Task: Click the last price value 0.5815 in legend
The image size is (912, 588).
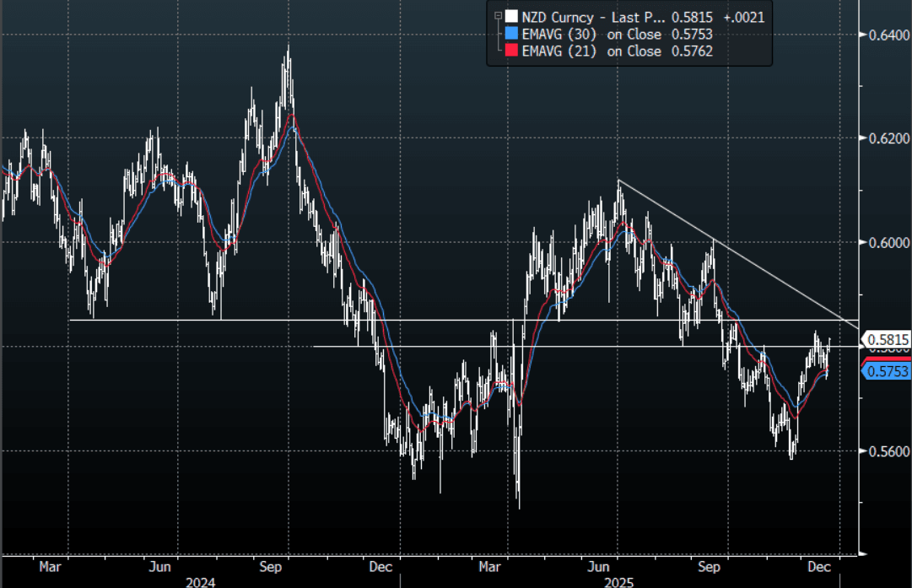Action: [x=692, y=17]
